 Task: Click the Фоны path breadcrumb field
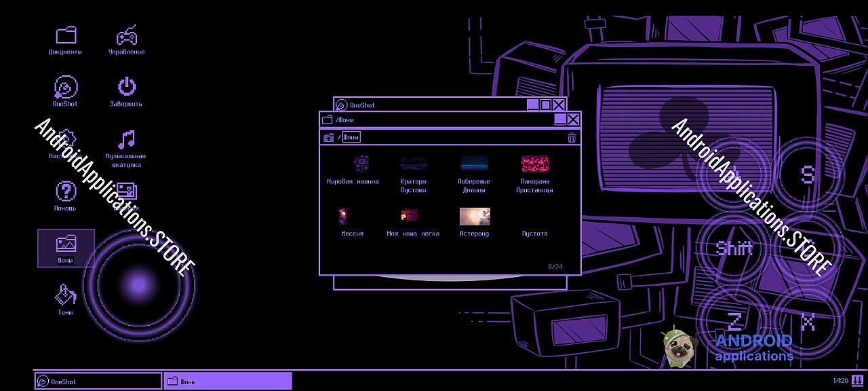(351, 138)
